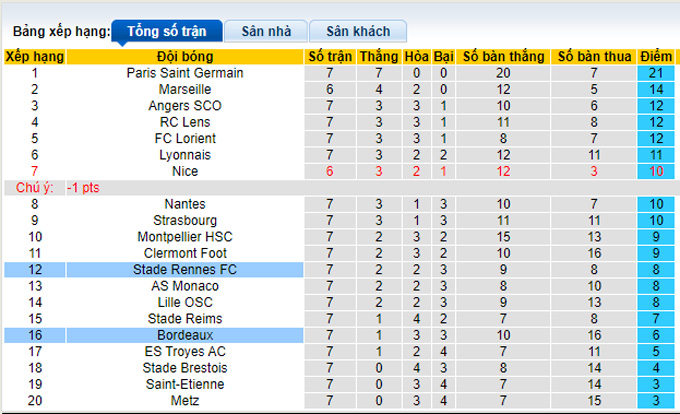680x414 pixels.
Task: Click the Số bàn thắng column header
Action: (502, 57)
